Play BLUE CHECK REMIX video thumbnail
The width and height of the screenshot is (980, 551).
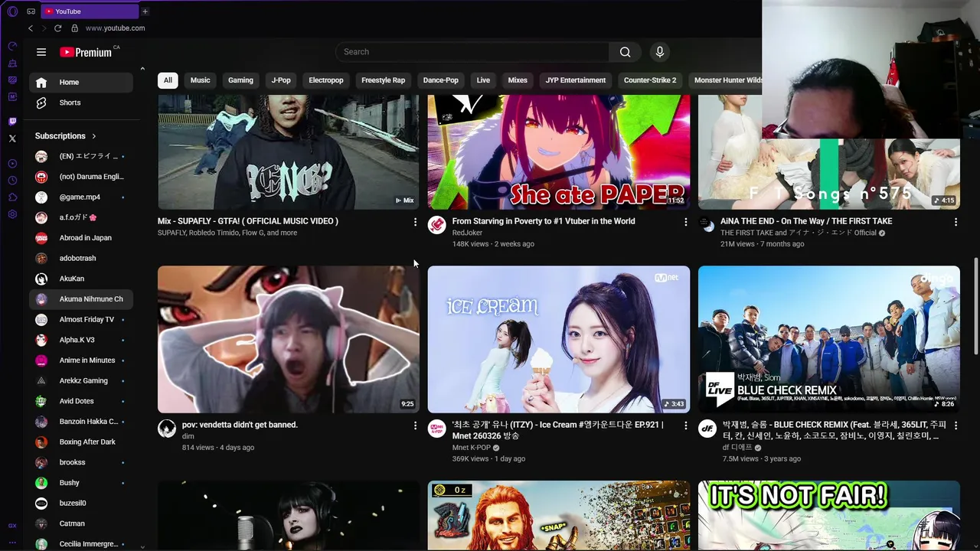click(x=829, y=340)
